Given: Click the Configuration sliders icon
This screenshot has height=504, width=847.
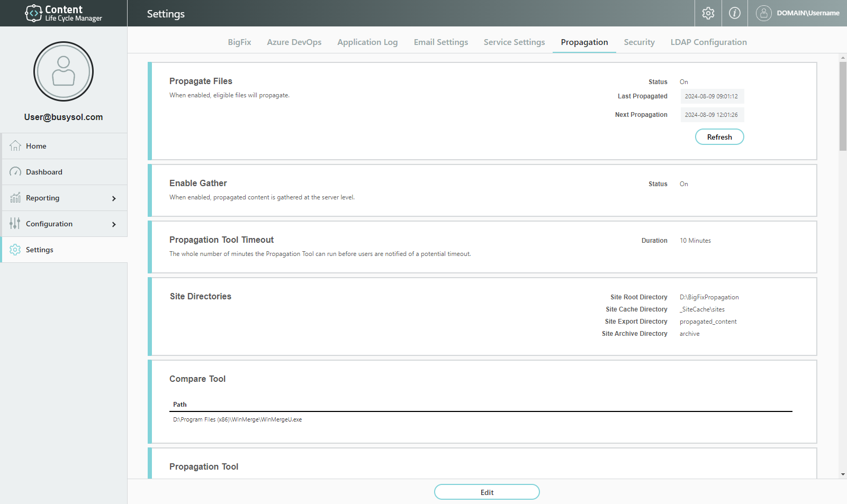Looking at the screenshot, I should point(15,223).
